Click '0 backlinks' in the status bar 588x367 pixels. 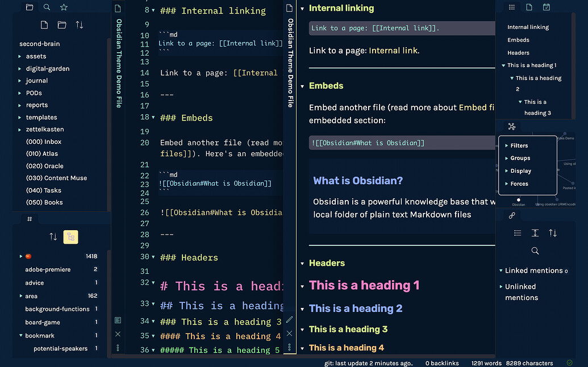click(442, 363)
